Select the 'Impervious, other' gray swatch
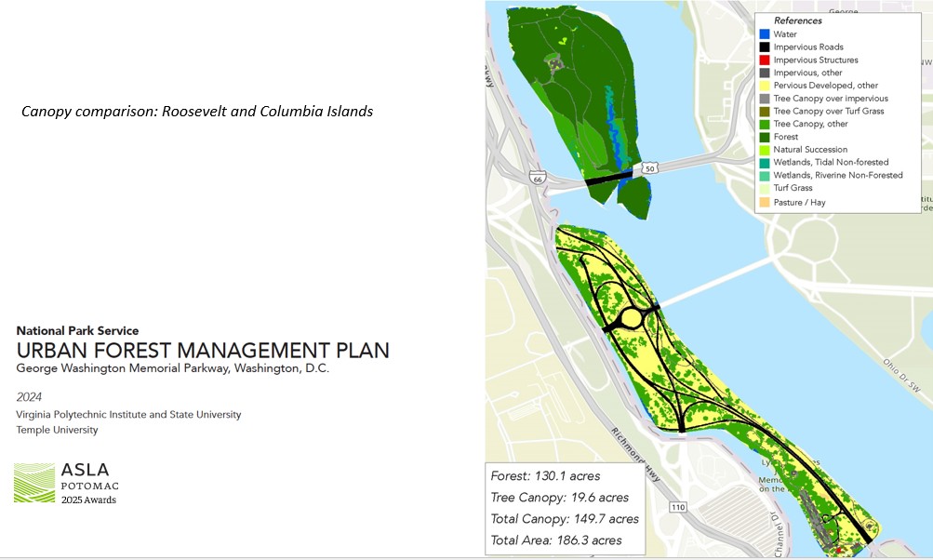 (x=765, y=73)
